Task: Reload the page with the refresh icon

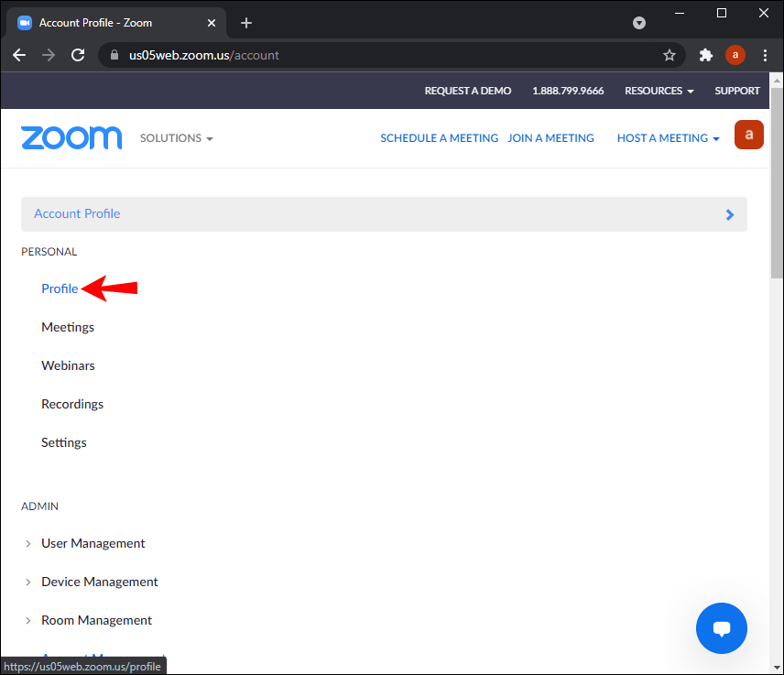Action: 78,55
